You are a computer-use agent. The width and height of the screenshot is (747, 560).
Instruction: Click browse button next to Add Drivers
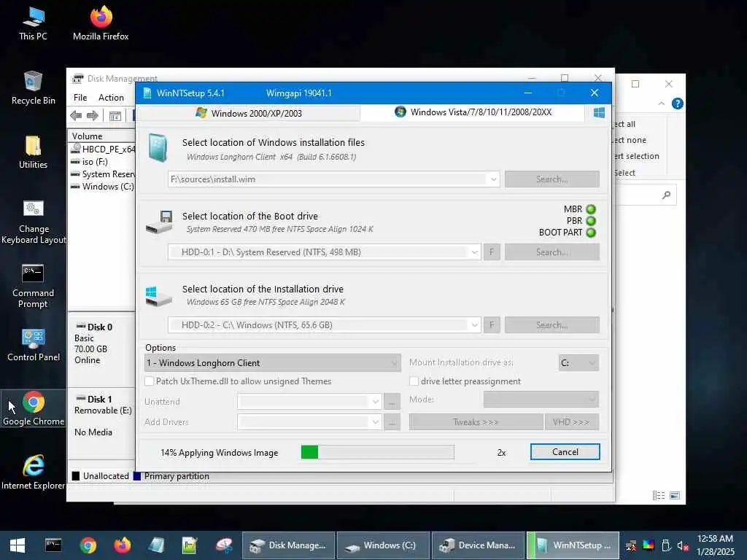click(x=392, y=422)
